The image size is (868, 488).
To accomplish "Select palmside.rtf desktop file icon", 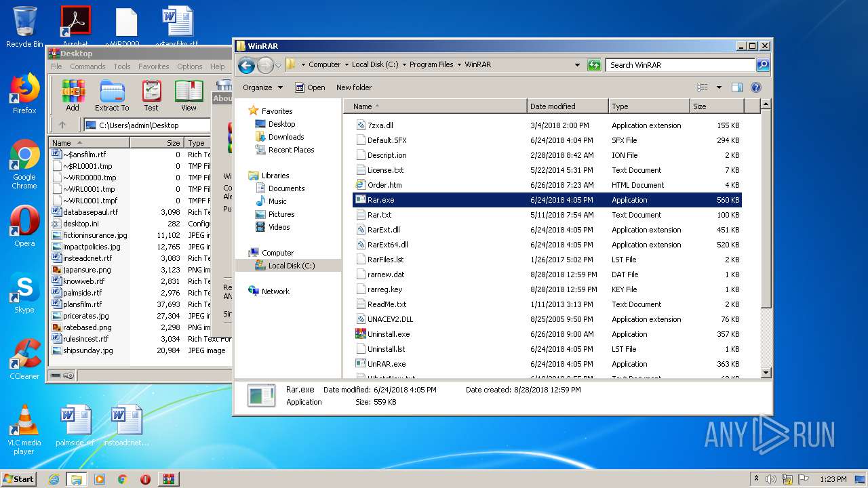I will pos(75,426).
